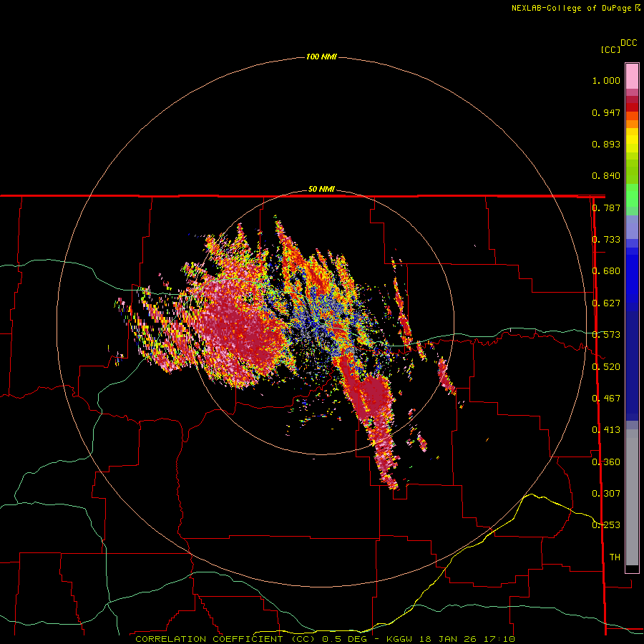Pick the black swatch beside TH
The height and width of the screenshot is (644, 644).
632,568
